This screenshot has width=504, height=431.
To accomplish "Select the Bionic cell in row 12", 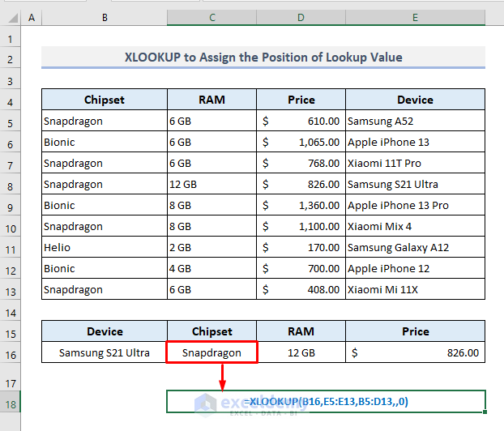I will click(x=105, y=268).
